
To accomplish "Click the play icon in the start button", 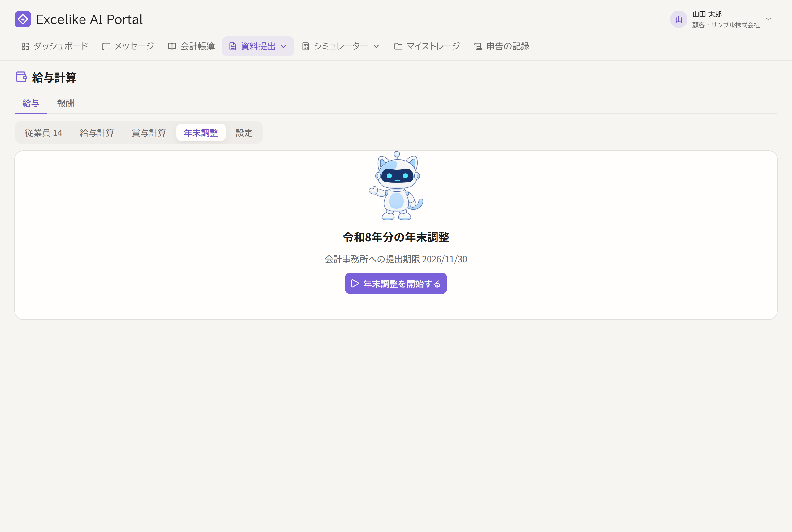I will click(x=355, y=283).
